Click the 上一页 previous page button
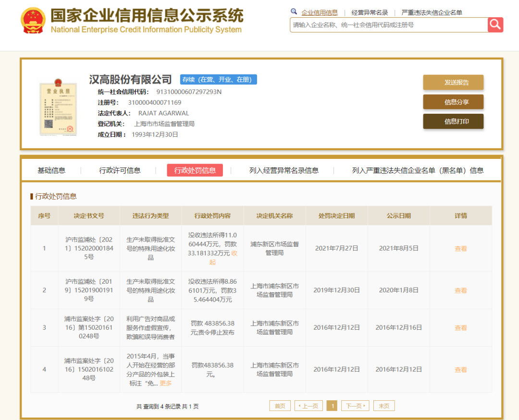 coord(309,406)
